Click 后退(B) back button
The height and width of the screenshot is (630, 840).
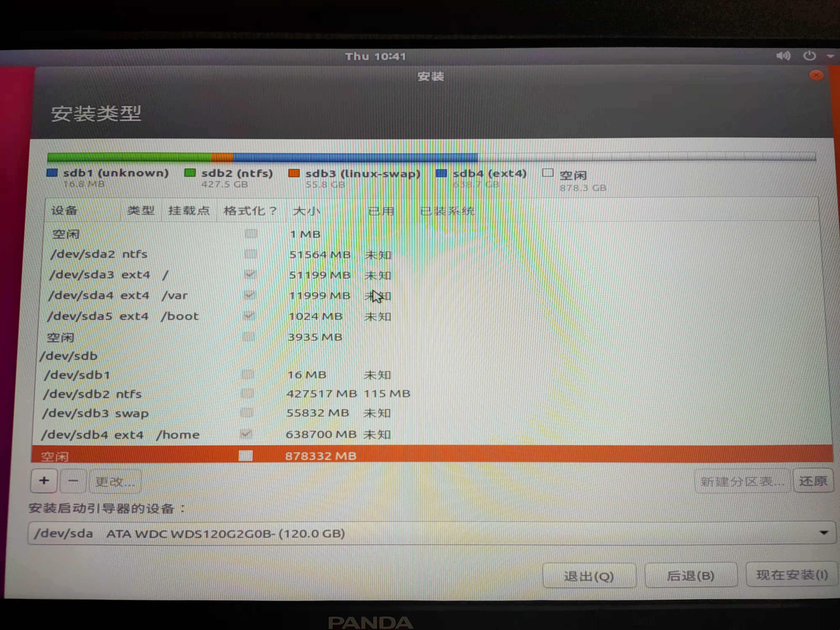pos(691,576)
